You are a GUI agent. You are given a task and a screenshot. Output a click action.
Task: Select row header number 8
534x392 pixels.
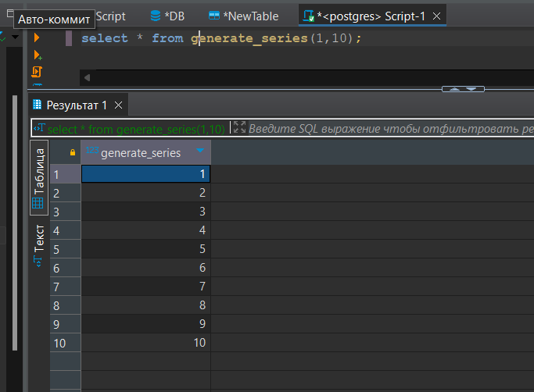tap(66, 305)
